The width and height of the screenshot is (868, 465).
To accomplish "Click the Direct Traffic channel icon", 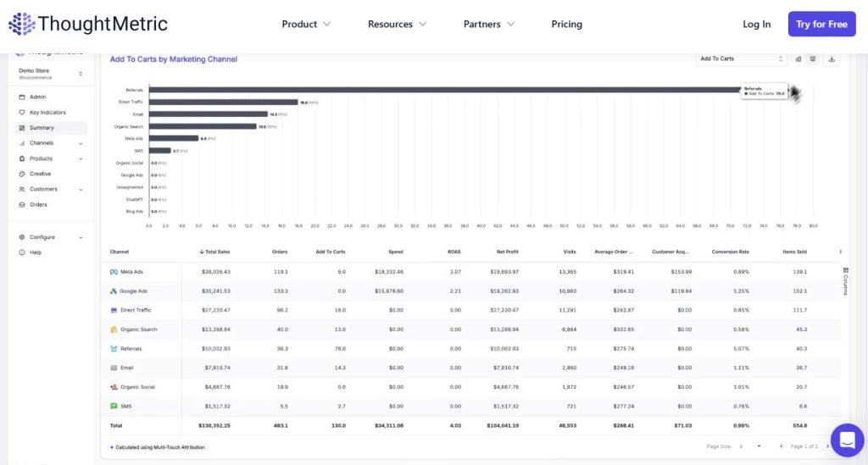I will (x=114, y=310).
